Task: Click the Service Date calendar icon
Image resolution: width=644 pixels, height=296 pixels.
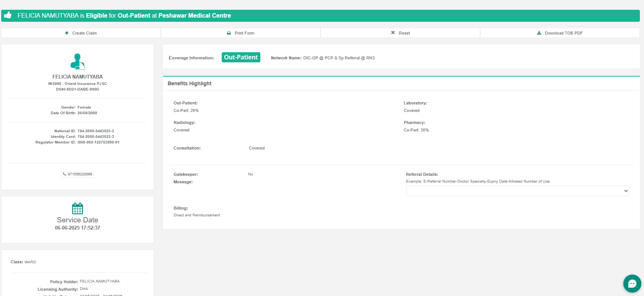Action: click(x=77, y=208)
